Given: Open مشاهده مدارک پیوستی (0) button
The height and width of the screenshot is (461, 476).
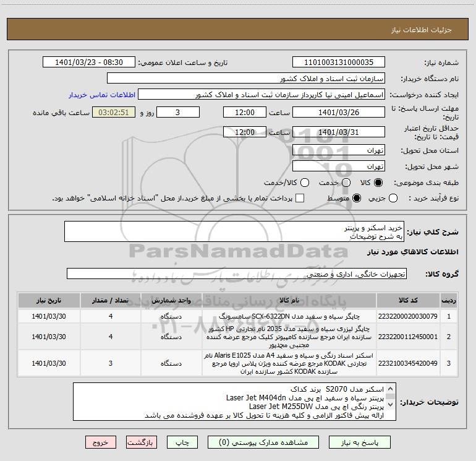Looking at the screenshot, I should click(x=263, y=442).
